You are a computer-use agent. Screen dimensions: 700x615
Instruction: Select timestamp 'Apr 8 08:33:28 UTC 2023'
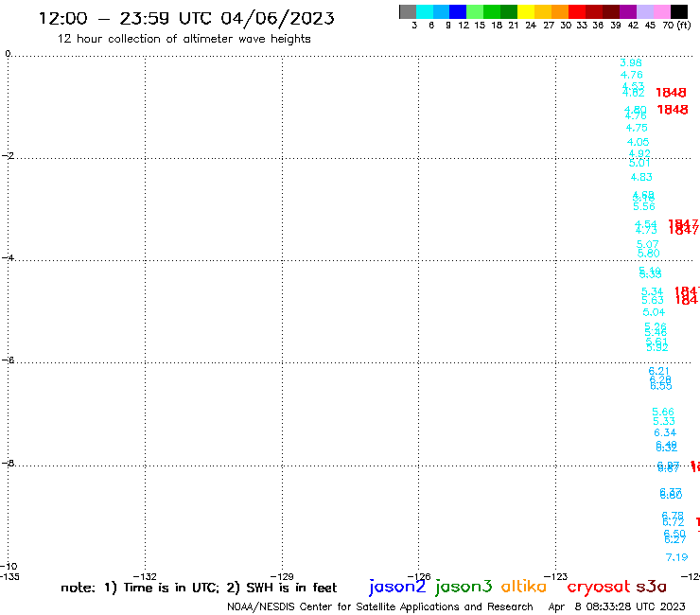(x=617, y=606)
